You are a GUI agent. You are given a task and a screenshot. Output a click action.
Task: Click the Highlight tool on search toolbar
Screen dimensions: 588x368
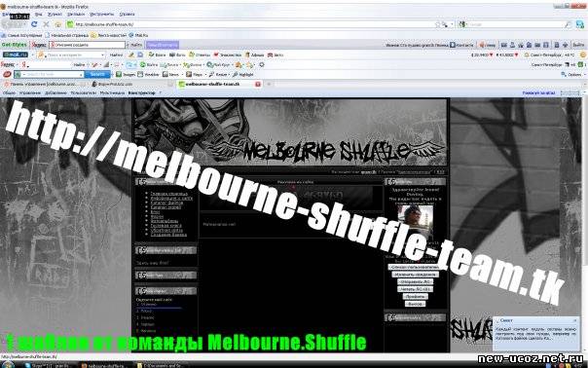click(x=242, y=74)
